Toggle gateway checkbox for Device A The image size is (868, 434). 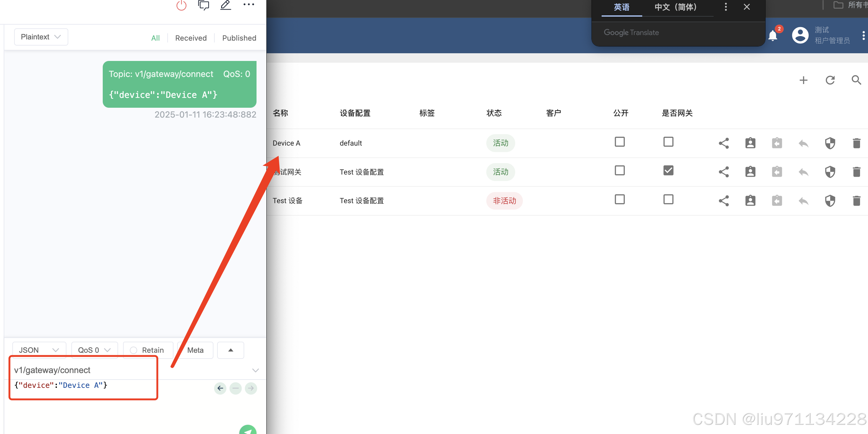(668, 142)
